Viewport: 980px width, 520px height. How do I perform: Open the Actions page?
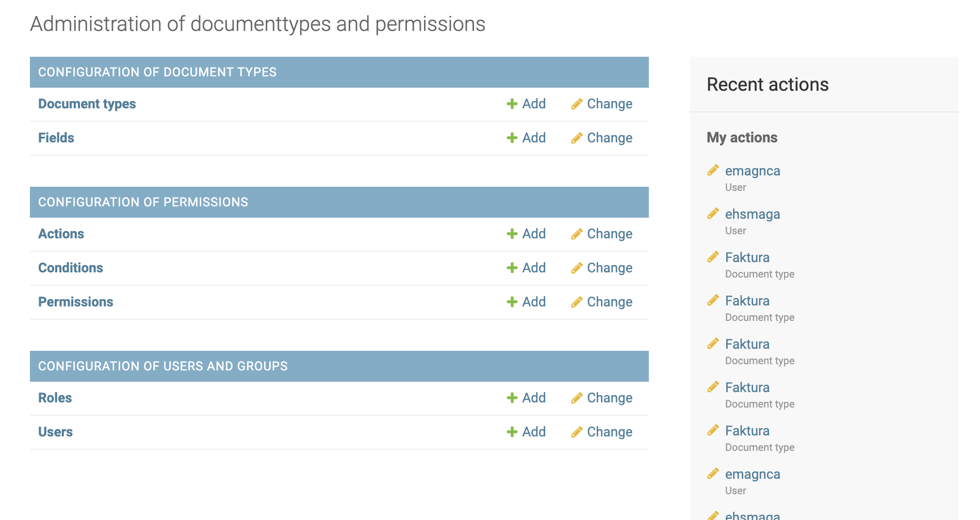click(61, 234)
